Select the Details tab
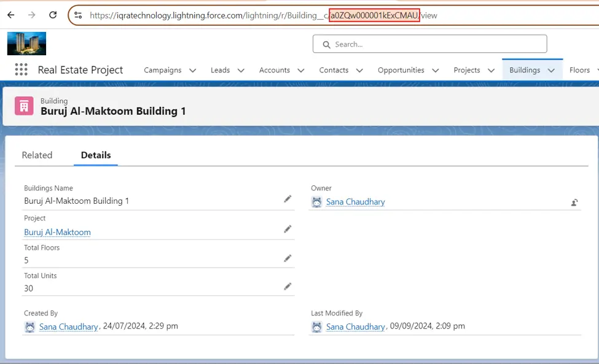 96,155
